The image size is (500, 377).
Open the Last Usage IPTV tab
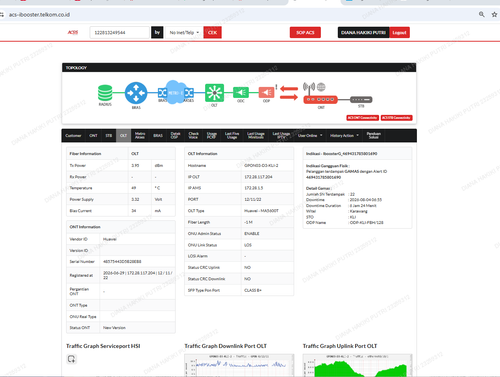281,135
